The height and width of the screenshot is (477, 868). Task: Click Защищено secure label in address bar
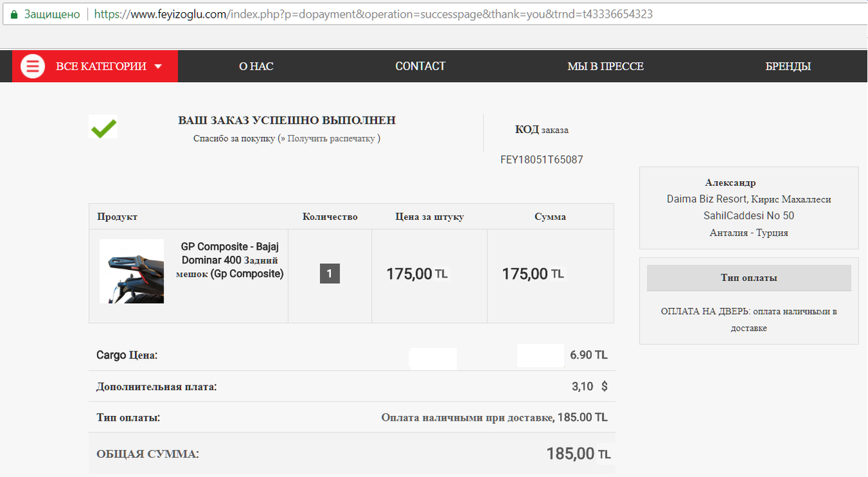click(52, 14)
